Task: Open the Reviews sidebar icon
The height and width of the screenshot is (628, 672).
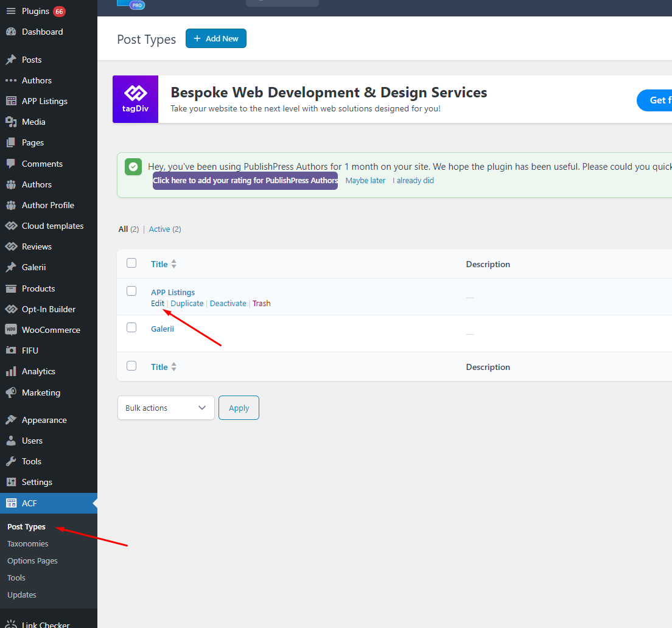Action: coord(11,246)
